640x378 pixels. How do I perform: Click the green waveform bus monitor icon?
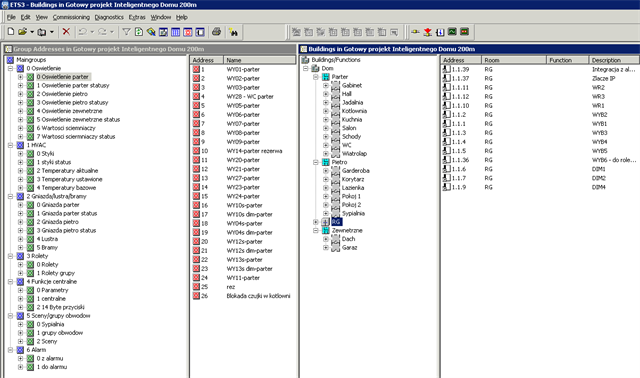452,32
